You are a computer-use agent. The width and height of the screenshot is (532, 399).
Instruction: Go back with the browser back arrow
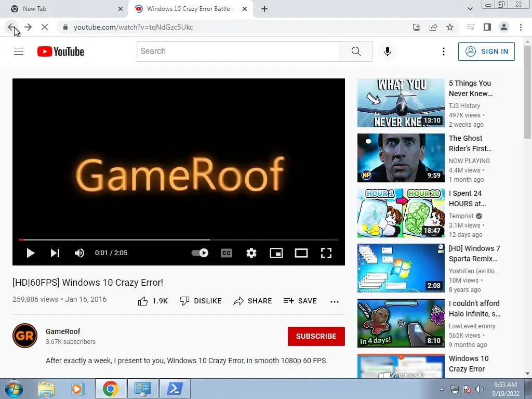click(11, 27)
